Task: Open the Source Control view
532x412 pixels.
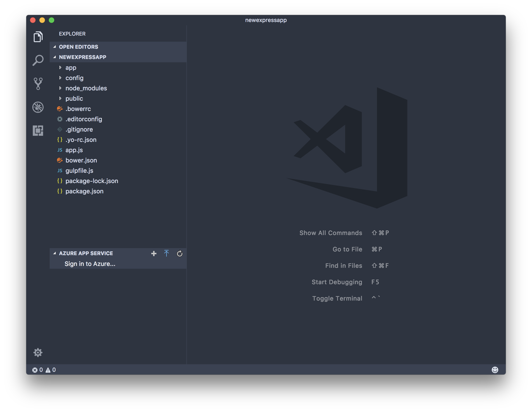Action: pos(38,84)
